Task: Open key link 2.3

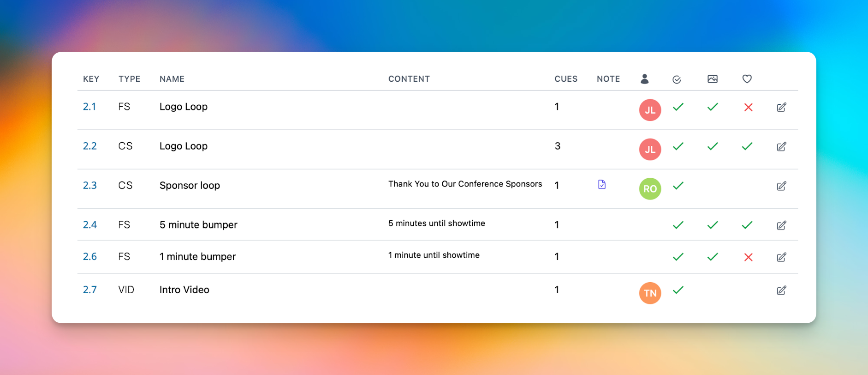Action: pyautogui.click(x=90, y=186)
